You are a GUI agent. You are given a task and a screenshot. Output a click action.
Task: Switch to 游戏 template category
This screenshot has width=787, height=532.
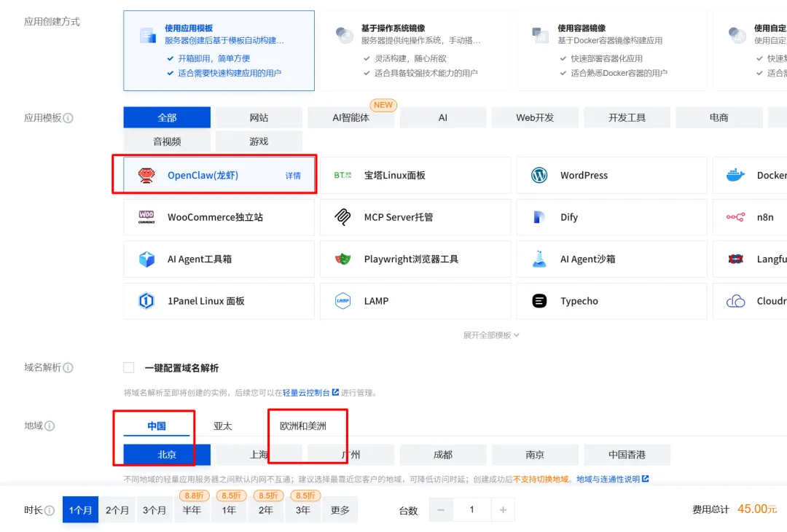259,141
